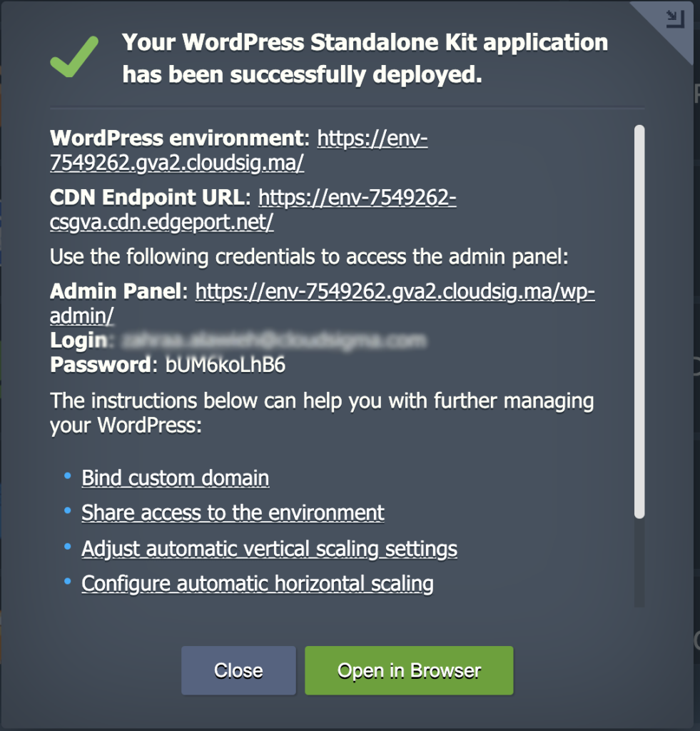Click the bold CDN Endpoint URL label

(148, 198)
